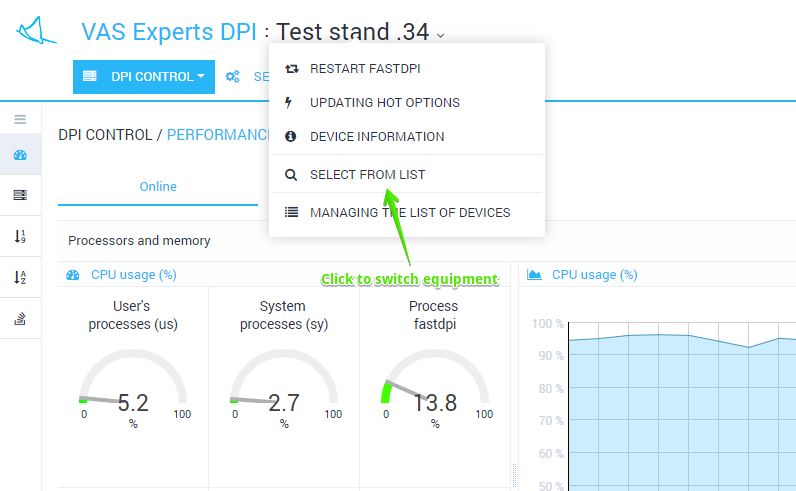Image resolution: width=796 pixels, height=491 pixels.
Task: Open the dashboard gauge sidebar icon
Action: 20,155
